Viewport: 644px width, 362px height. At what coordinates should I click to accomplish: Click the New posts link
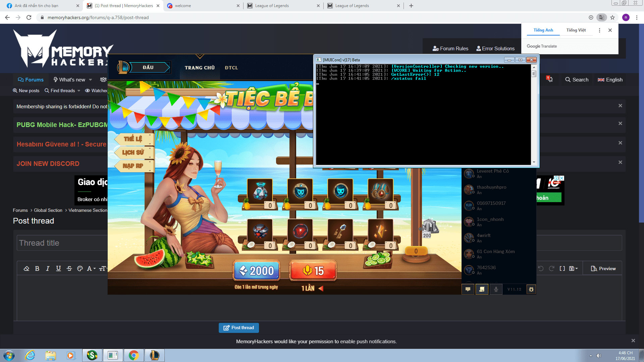[x=26, y=90]
